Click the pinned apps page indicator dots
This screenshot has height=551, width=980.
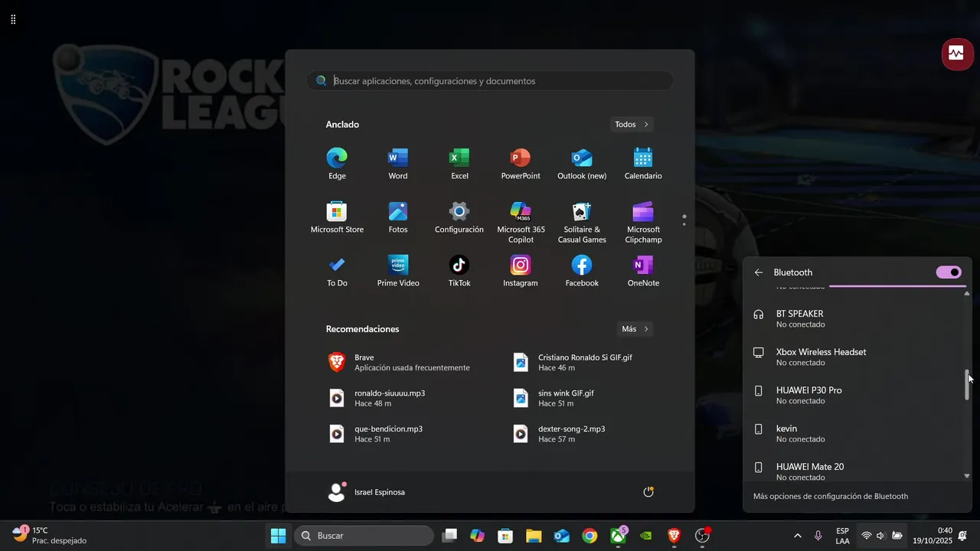tap(684, 220)
